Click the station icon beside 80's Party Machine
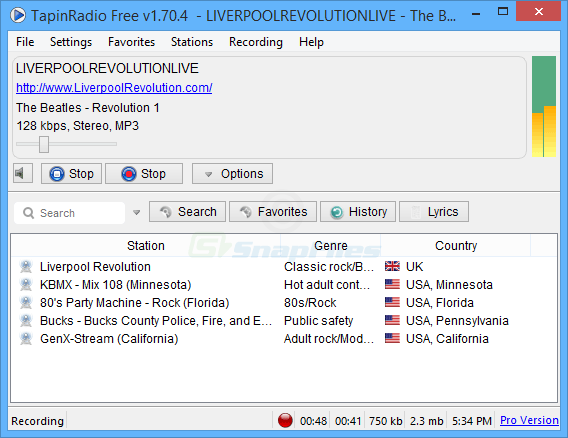The height and width of the screenshot is (438, 568). pos(26,303)
